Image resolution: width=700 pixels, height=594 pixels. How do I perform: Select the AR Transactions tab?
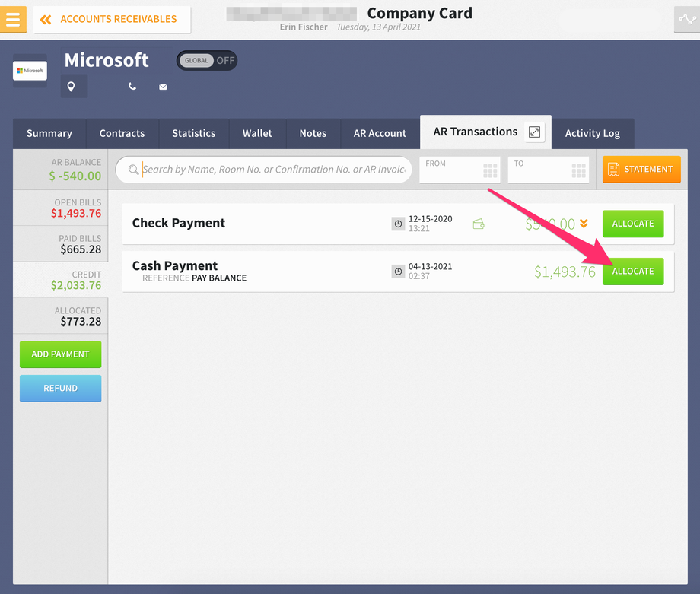point(476,132)
